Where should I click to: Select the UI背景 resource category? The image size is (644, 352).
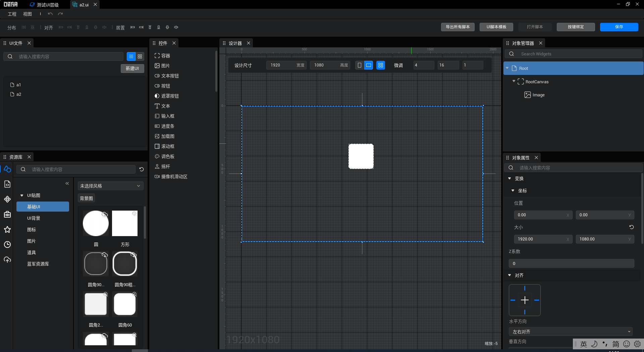34,218
